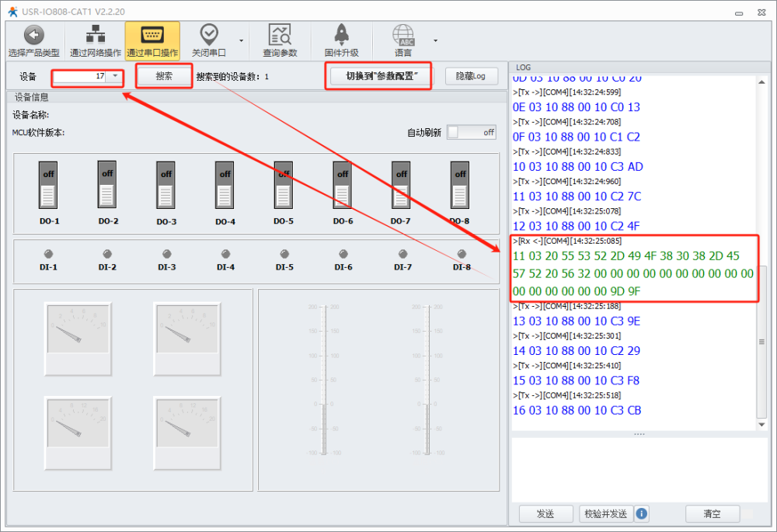Screen dimensions: 777x532
Task: Flip the DO-5 output switch
Action: pyautogui.click(x=284, y=185)
